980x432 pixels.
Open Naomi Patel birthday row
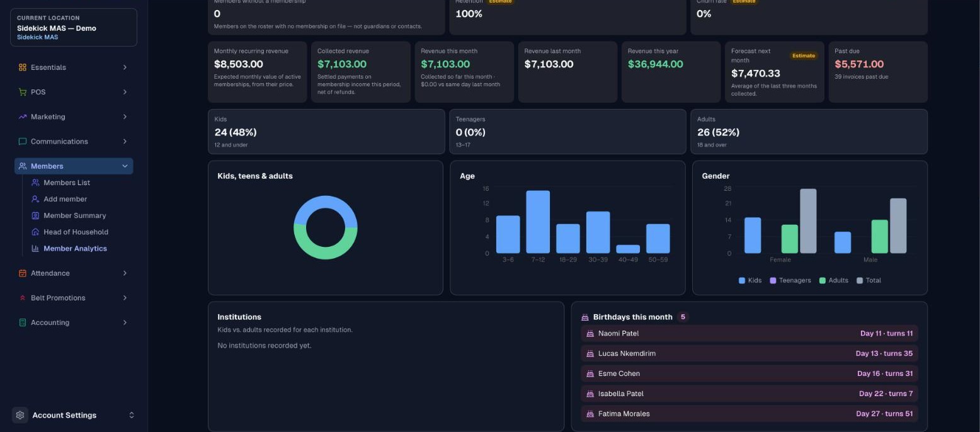click(x=749, y=334)
